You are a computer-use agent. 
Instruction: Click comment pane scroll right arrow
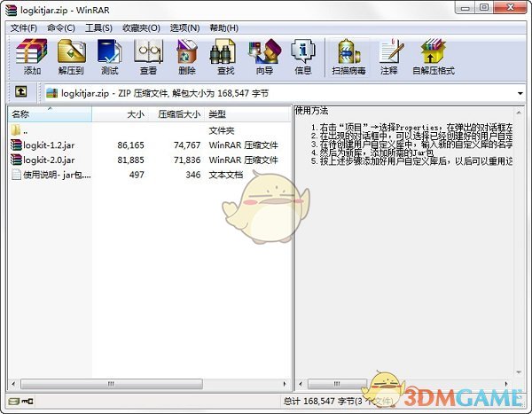(x=506, y=384)
